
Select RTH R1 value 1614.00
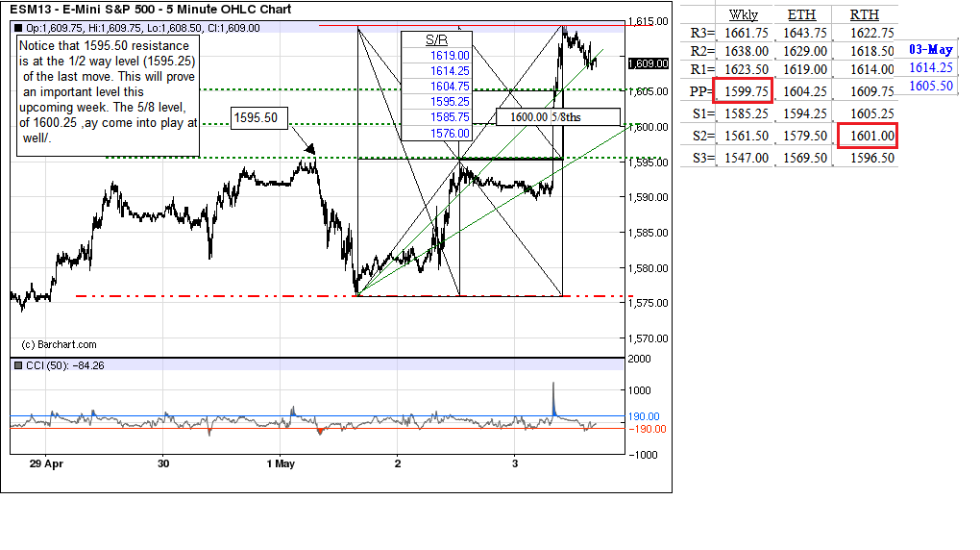871,69
